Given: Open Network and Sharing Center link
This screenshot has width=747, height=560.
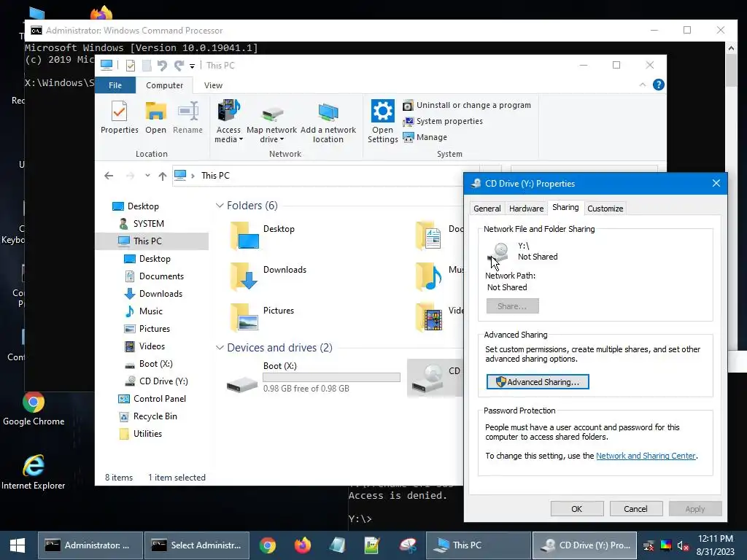Looking at the screenshot, I should 646,456.
